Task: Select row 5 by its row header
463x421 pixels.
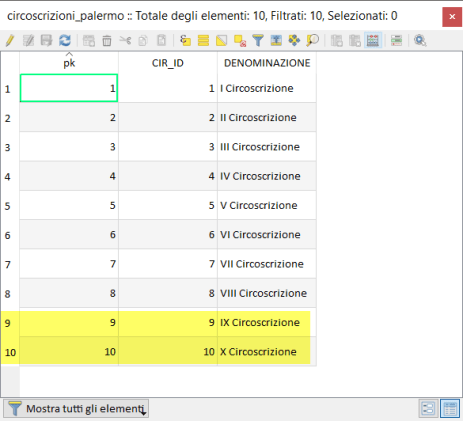Action: point(10,206)
